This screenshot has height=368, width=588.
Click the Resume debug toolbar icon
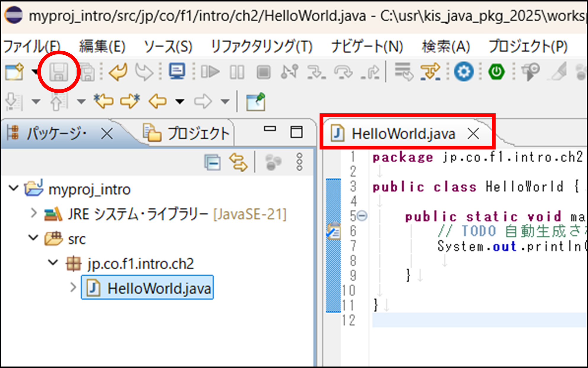click(210, 72)
